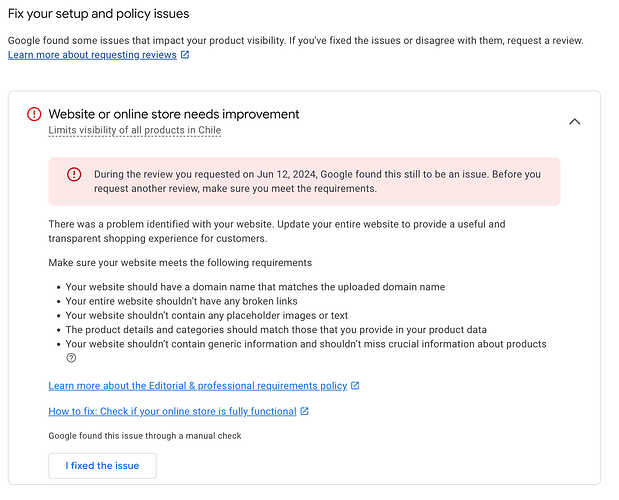Click the red alert icon beside the issue title
Image resolution: width=619 pixels, height=500 pixels.
pos(34,115)
